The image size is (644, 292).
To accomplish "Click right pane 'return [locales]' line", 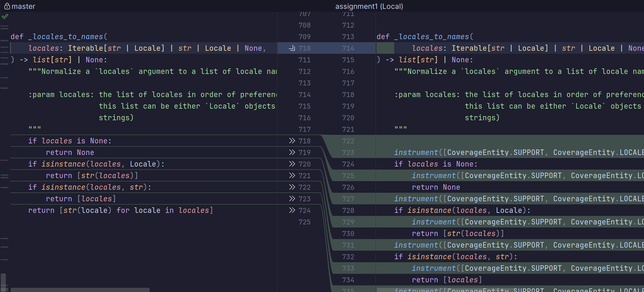I will point(447,280).
